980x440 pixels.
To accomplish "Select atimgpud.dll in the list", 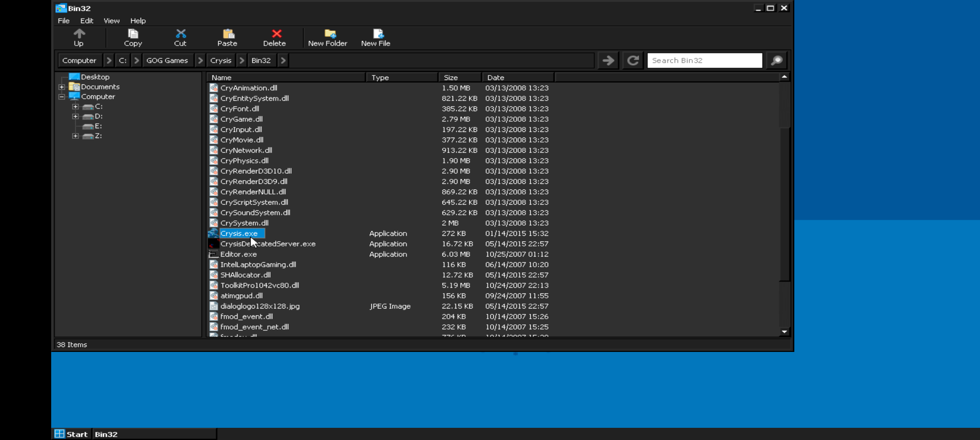I will pyautogui.click(x=241, y=295).
